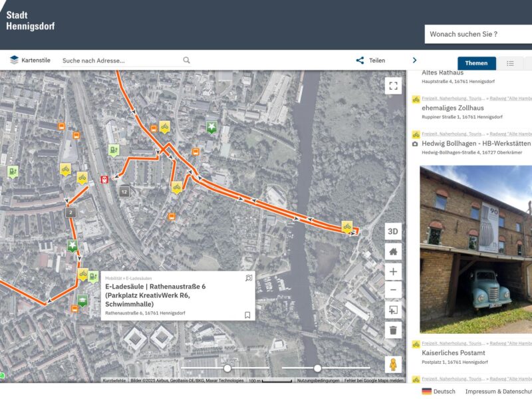Image resolution: width=532 pixels, height=399 pixels.
Task: Click the green star marker near the top
Action: (211, 127)
